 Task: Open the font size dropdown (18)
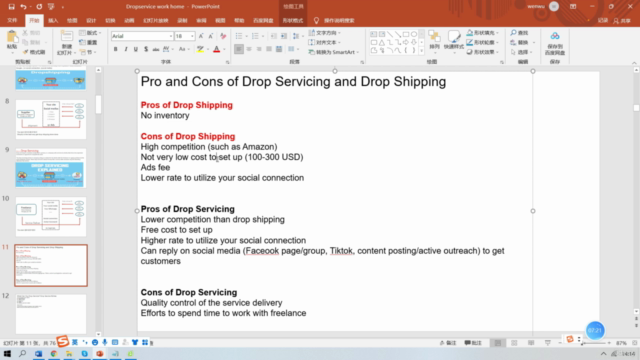[x=192, y=36]
